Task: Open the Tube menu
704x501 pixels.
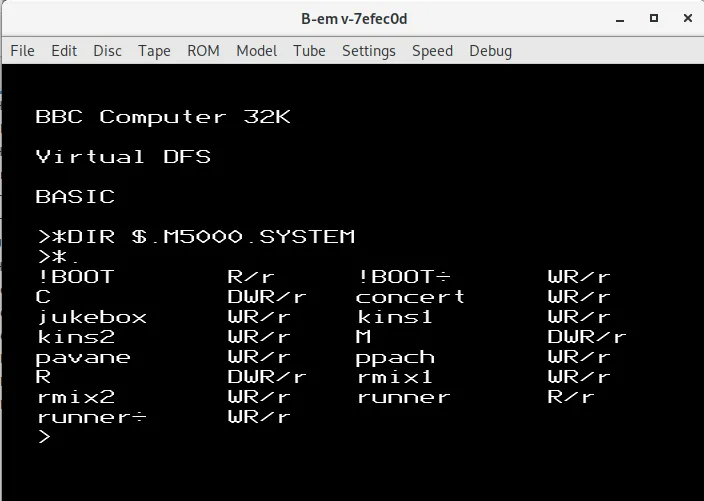Action: coord(309,51)
